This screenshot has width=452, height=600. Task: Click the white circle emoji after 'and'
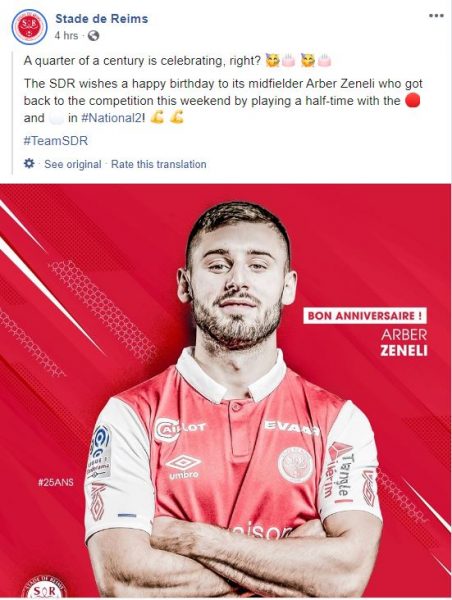pos(56,118)
